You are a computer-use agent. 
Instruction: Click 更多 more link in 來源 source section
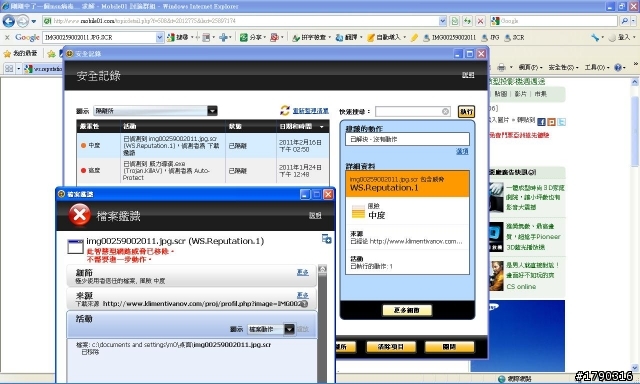point(302,295)
